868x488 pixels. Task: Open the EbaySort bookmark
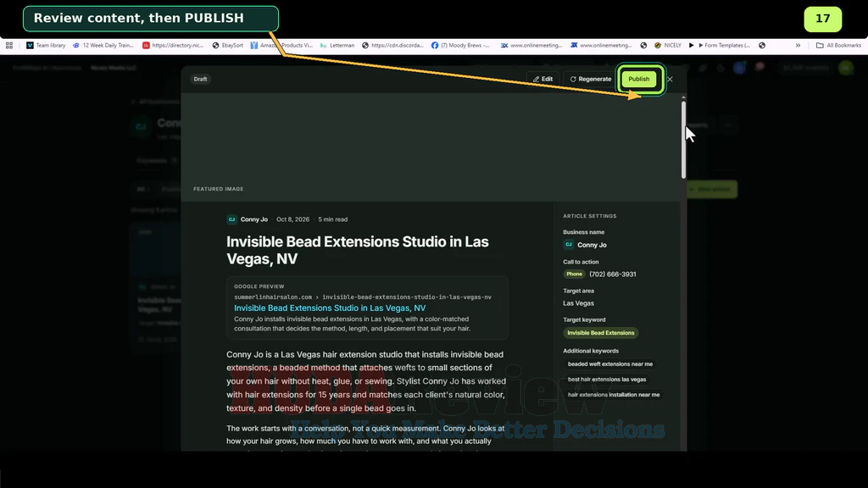coord(227,46)
